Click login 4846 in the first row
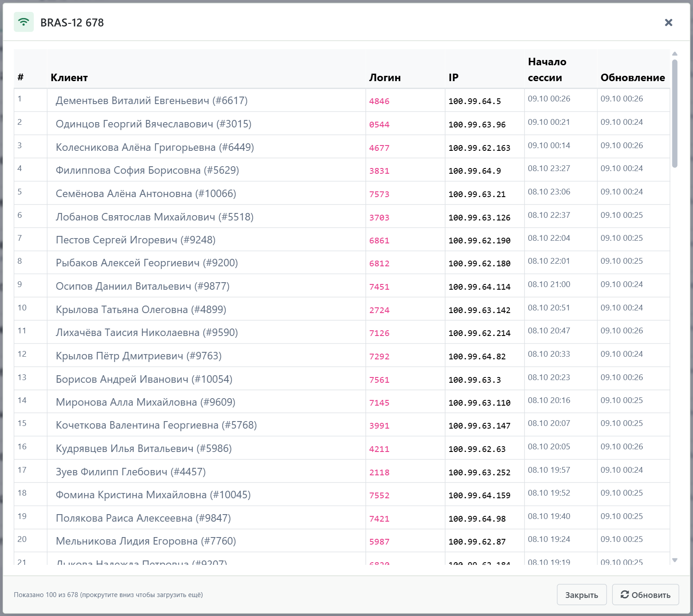 pyautogui.click(x=379, y=101)
